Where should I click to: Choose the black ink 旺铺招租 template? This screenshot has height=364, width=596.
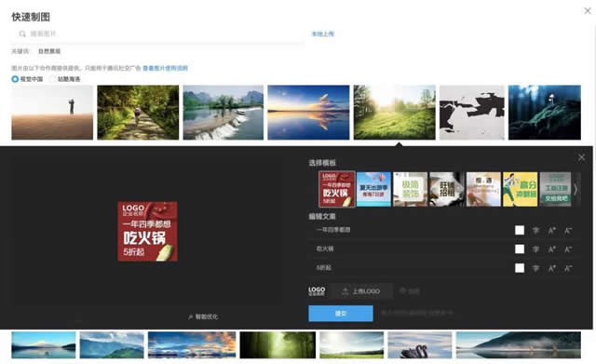(447, 189)
